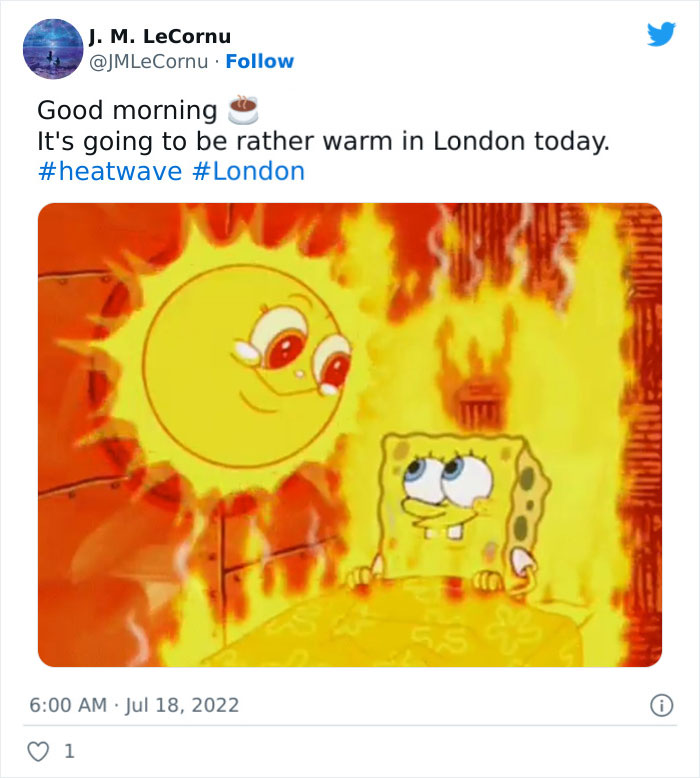Like the tweet with heart icon
The image size is (700, 778).
38,751
